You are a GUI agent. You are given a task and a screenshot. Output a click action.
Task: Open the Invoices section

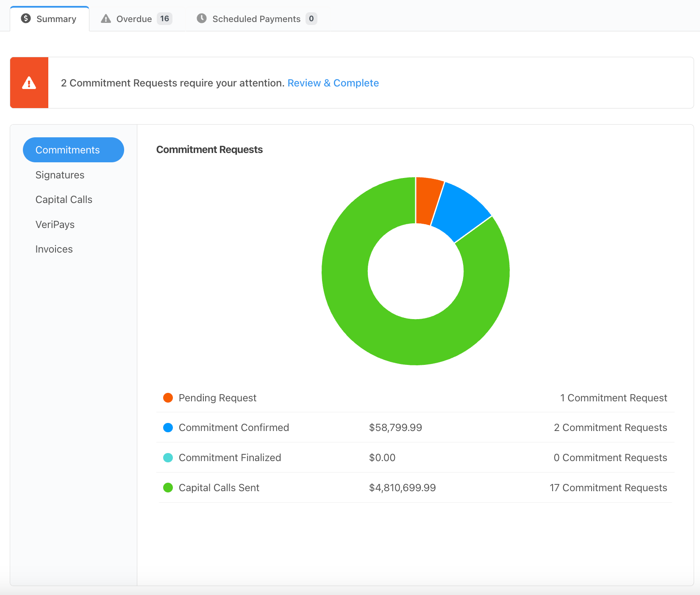[54, 249]
